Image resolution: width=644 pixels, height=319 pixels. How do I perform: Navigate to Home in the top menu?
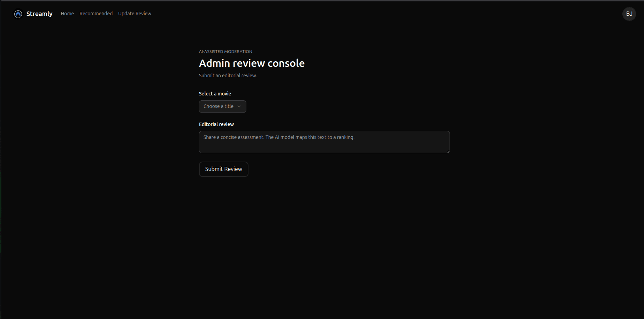tap(67, 14)
